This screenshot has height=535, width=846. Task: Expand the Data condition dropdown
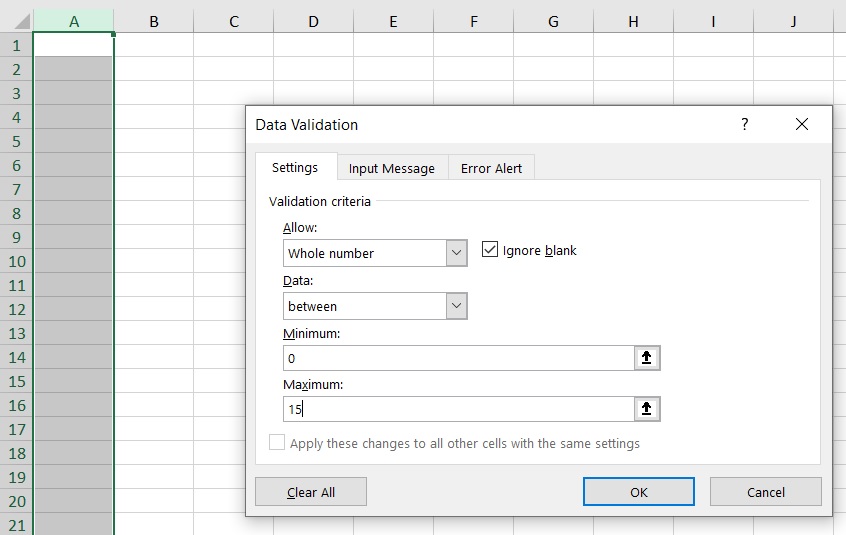click(x=456, y=306)
